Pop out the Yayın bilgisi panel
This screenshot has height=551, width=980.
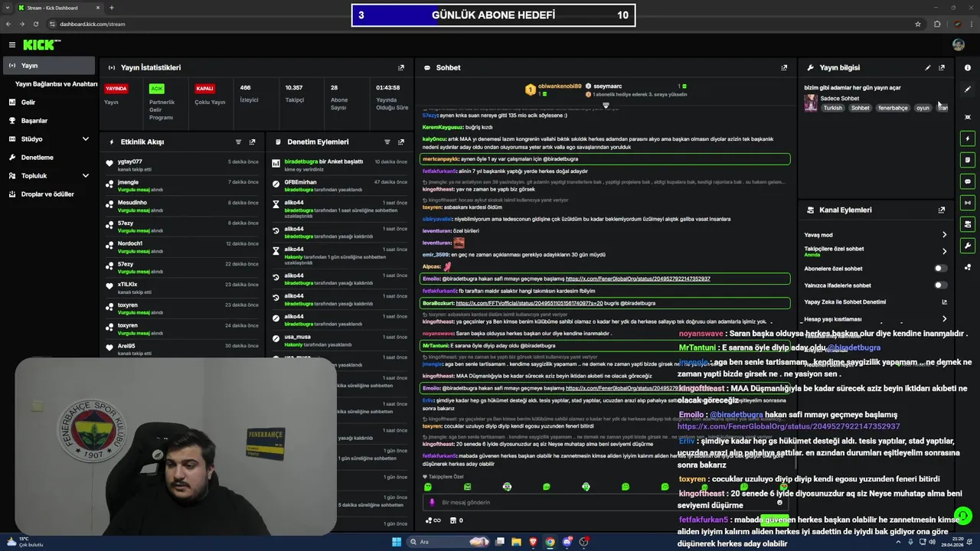(942, 67)
